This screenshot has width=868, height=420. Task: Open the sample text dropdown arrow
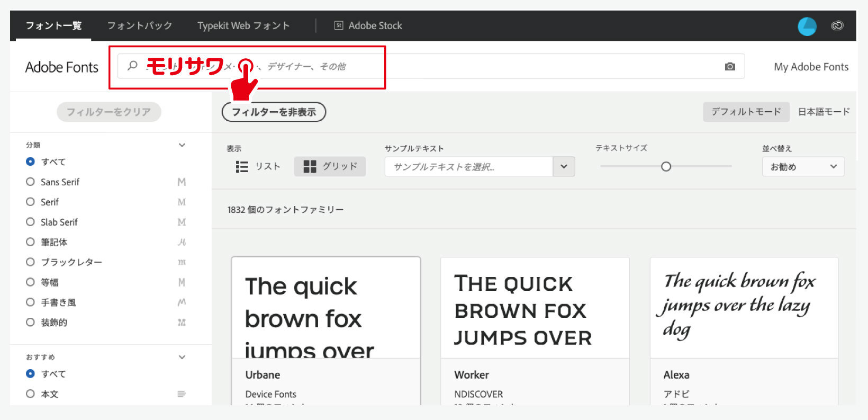(564, 166)
